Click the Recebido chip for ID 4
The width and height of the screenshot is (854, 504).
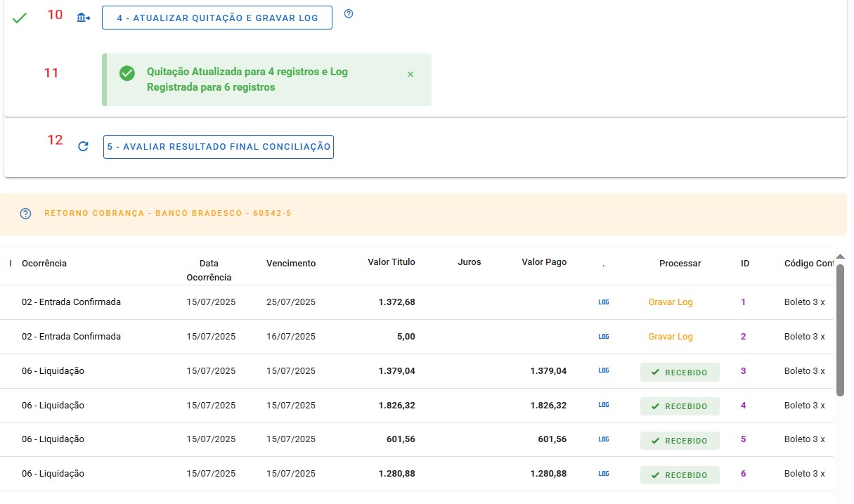tap(680, 406)
